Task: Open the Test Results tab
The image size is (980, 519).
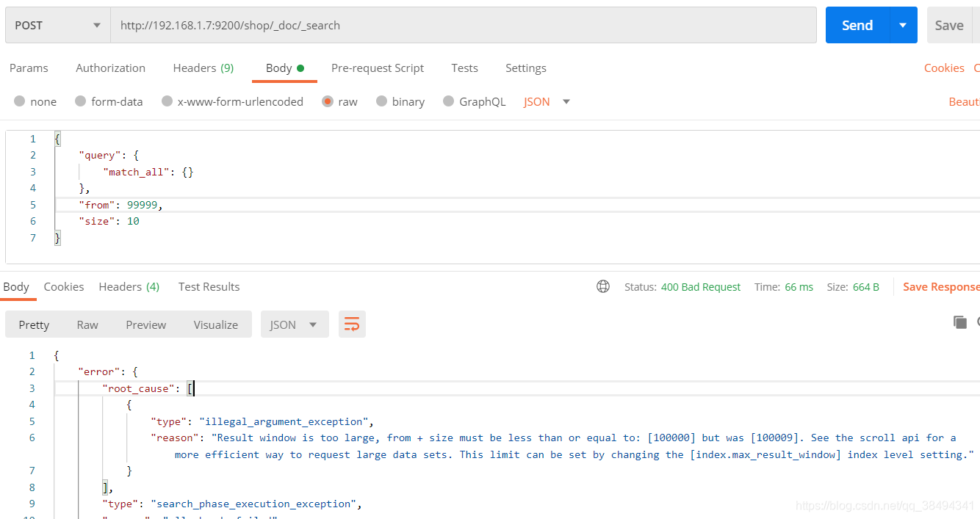Action: tap(209, 286)
